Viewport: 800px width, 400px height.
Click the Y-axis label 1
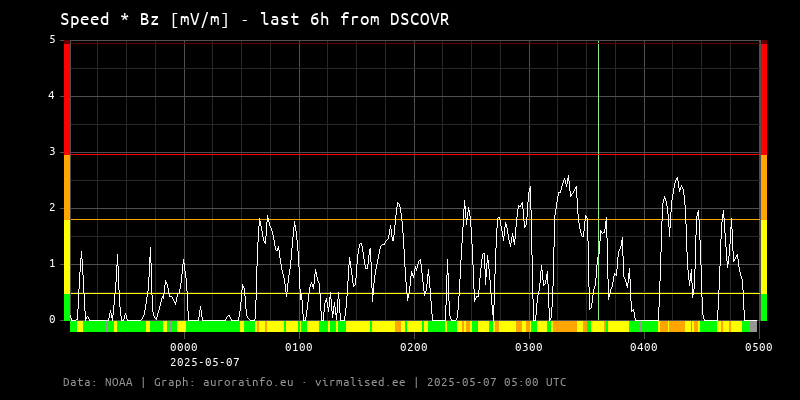pyautogui.click(x=53, y=264)
